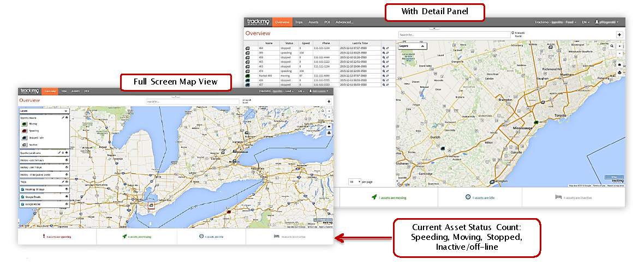Sort table by Last Fix Time header
Screen dimensions: 644x271
point(360,43)
